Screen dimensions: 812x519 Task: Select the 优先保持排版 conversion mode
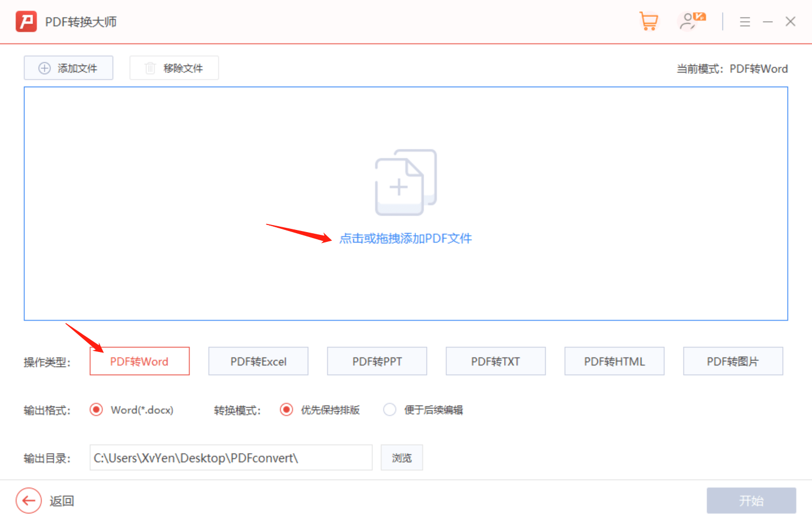286,409
